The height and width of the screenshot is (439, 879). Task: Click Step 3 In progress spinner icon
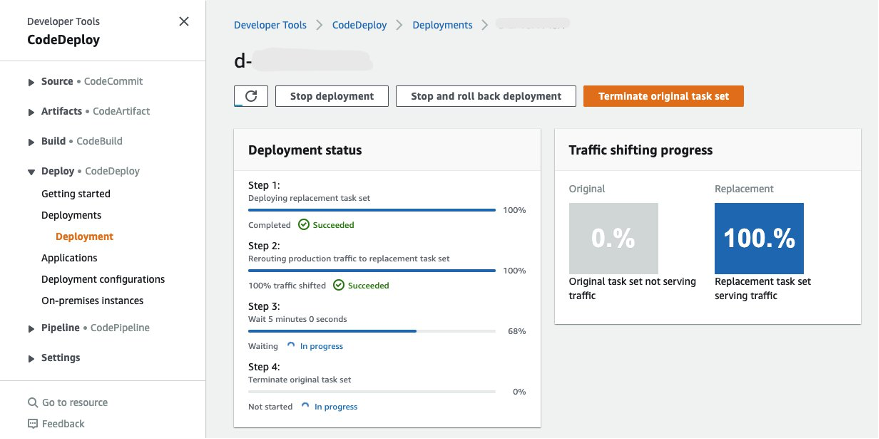coord(291,346)
